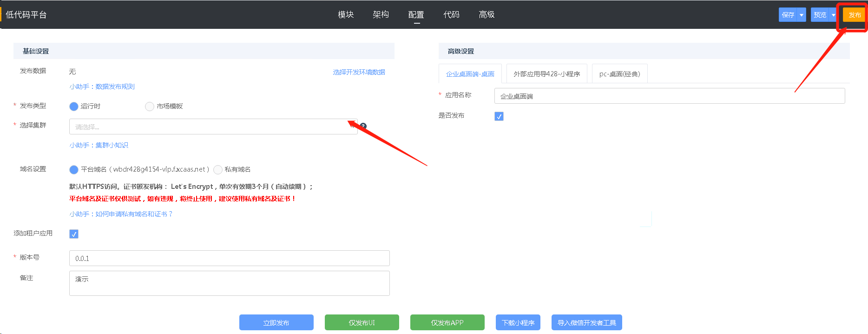The width and height of the screenshot is (868, 334).
Task: Open the 架构 menu item
Action: click(x=381, y=15)
